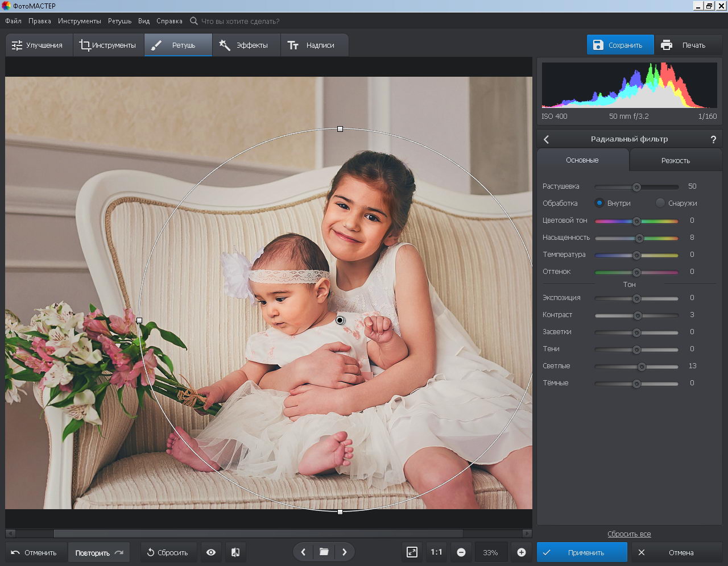This screenshot has height=566, width=728.
Task: Zoom in with the plus icon
Action: pos(521,552)
